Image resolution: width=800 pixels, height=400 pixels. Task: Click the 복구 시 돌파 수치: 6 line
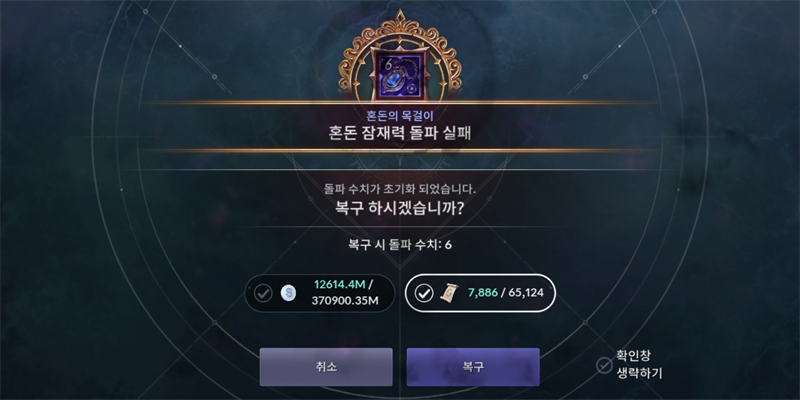[x=400, y=244]
